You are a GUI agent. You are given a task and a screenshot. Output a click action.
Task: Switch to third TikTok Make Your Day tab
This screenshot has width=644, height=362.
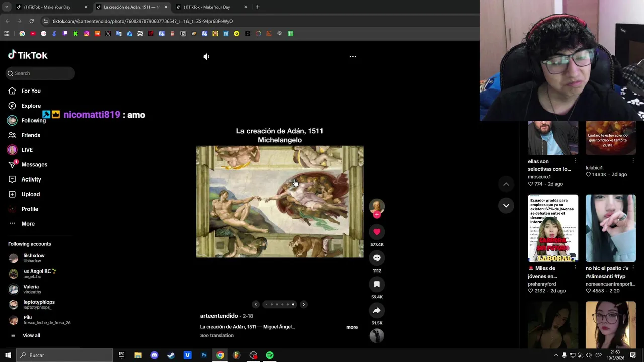pyautogui.click(x=210, y=7)
